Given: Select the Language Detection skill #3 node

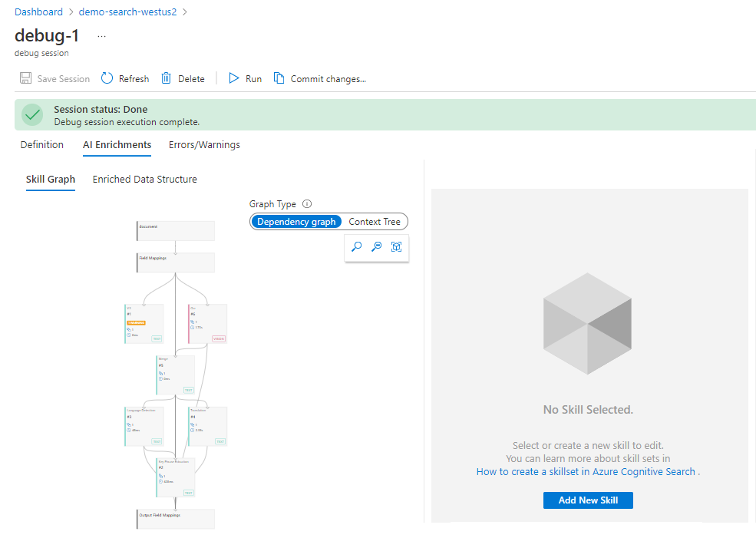Looking at the screenshot, I should click(x=144, y=426).
